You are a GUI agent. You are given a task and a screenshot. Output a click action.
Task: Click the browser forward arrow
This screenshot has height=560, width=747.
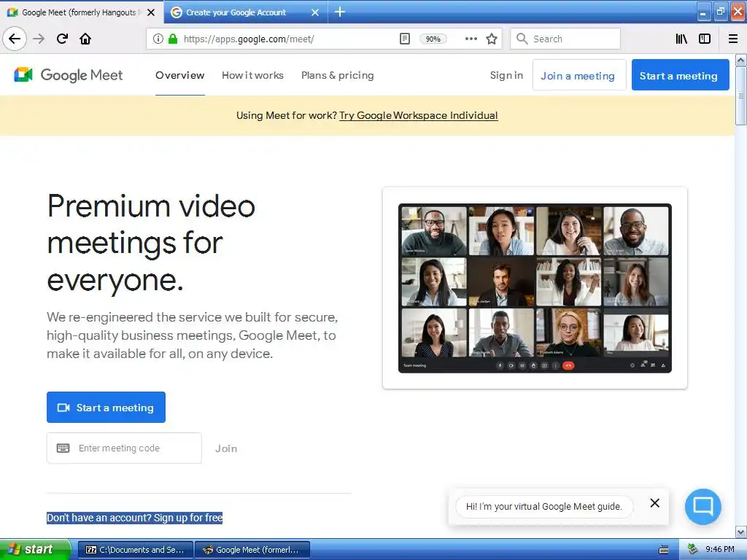click(39, 39)
